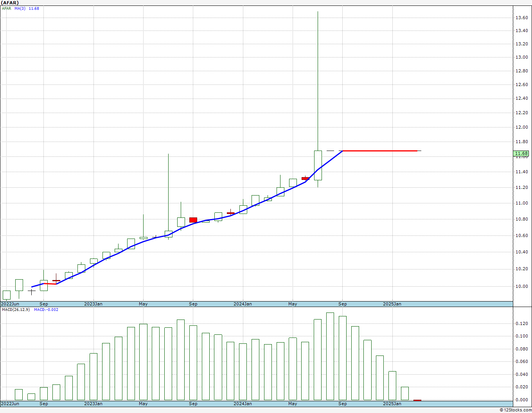This screenshot has height=413, width=532.
Task: Click the 11.80 price axis label
Action: point(522,142)
